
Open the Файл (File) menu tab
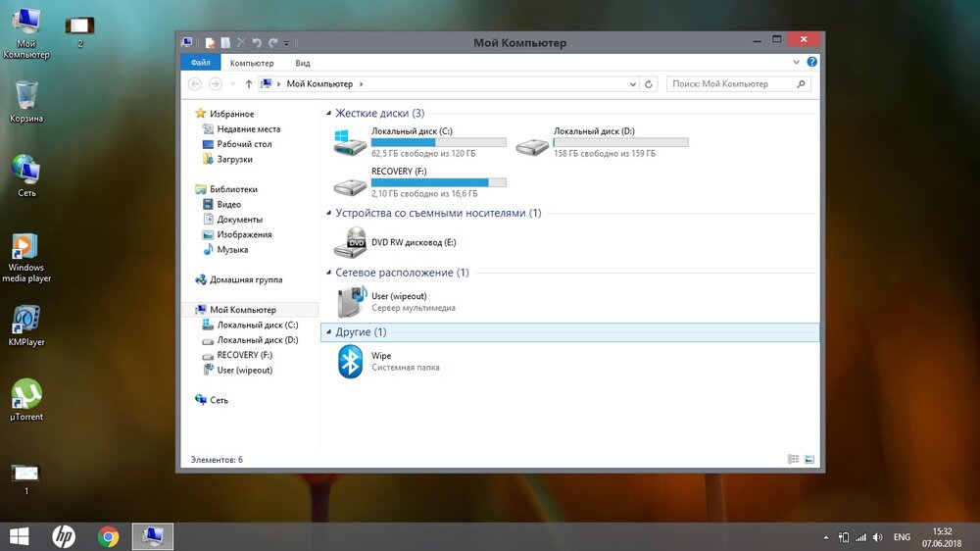(x=201, y=63)
